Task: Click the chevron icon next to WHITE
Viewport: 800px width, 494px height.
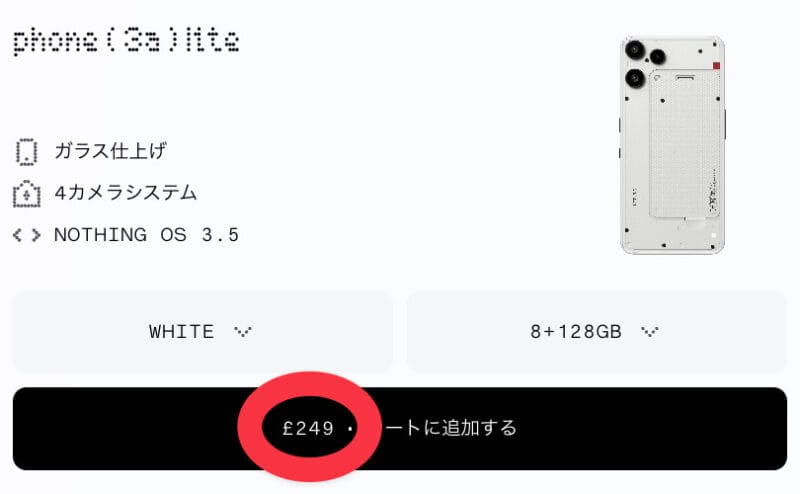Action: tap(243, 332)
